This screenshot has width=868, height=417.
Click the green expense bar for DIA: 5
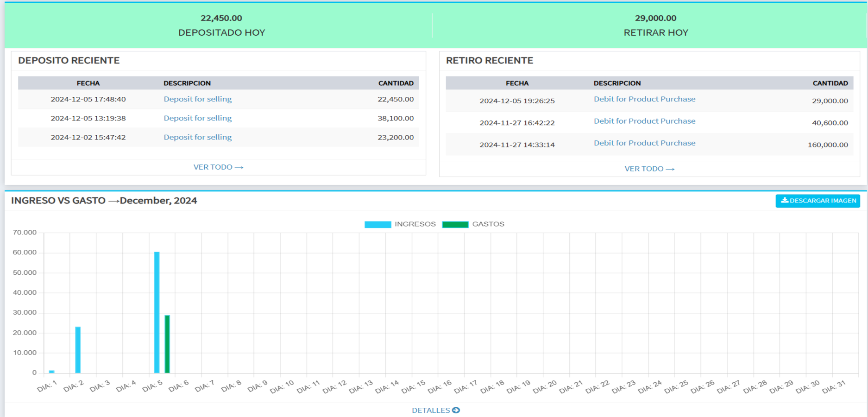(x=167, y=344)
